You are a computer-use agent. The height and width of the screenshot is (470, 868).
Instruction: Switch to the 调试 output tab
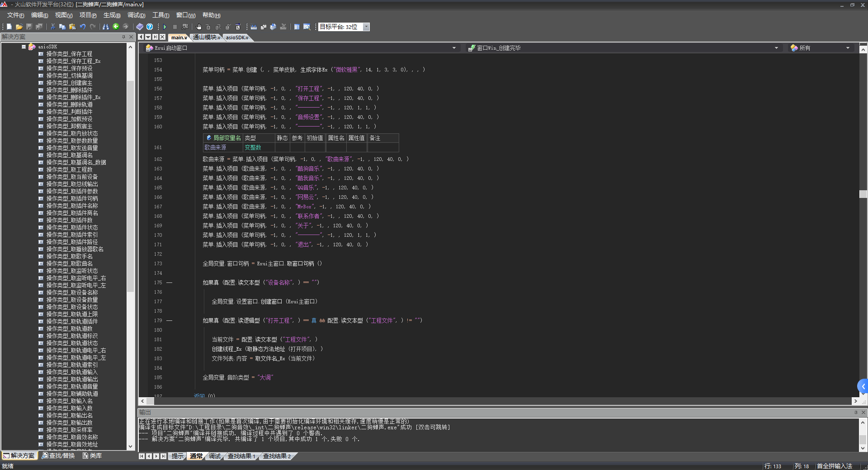tap(215, 456)
